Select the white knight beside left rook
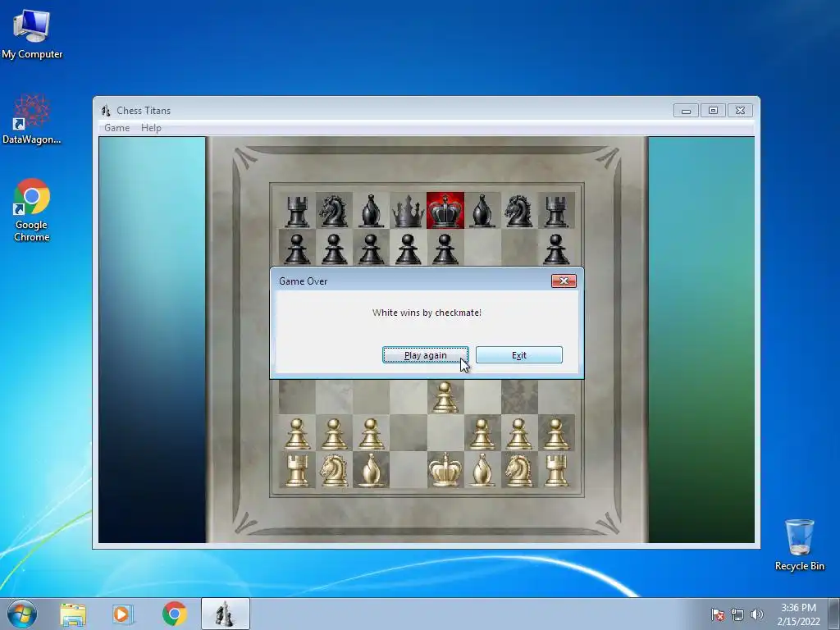Image resolution: width=840 pixels, height=630 pixels. (334, 470)
